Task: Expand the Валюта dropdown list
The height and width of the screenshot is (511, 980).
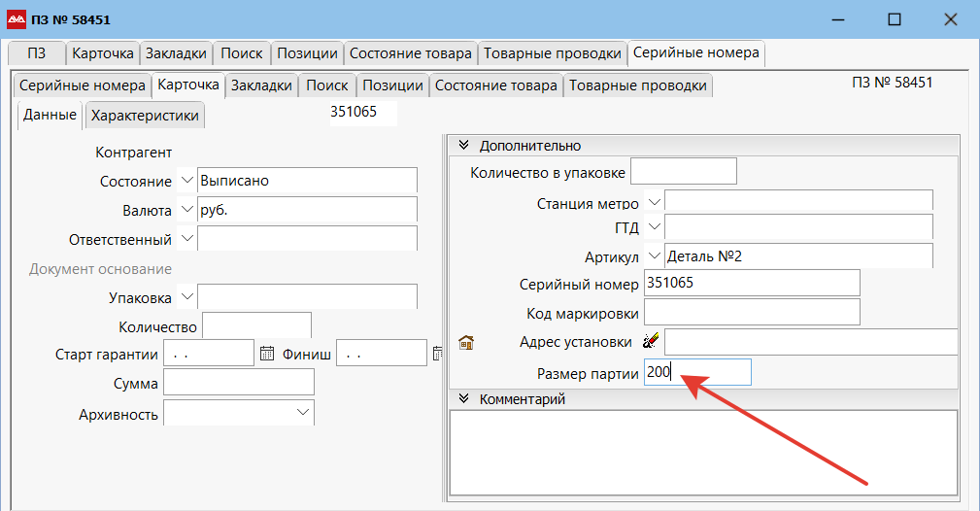Action: (x=187, y=210)
